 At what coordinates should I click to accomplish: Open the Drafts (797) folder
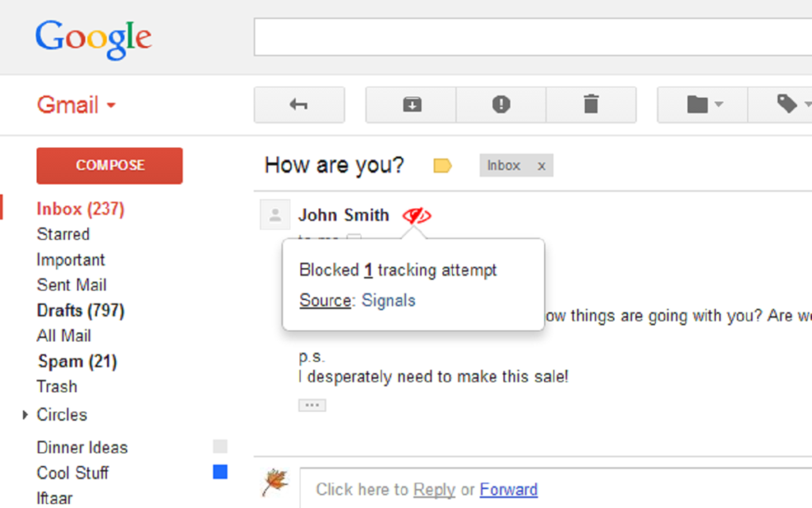(x=81, y=310)
